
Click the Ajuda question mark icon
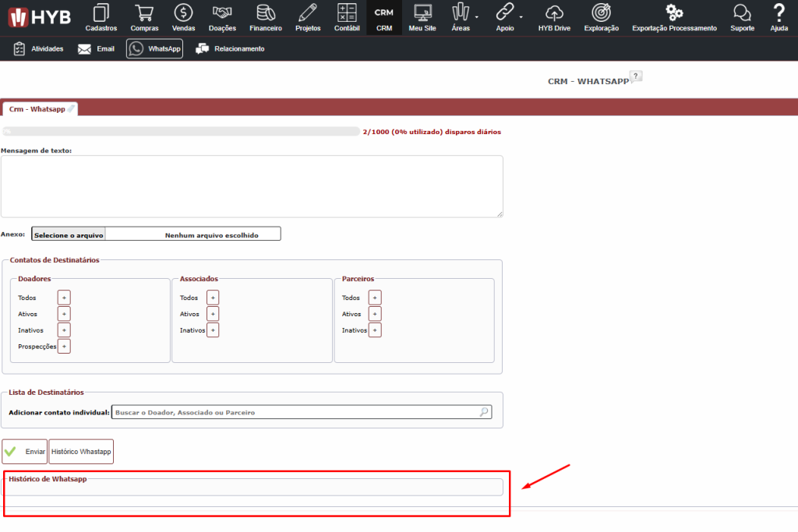coord(779,13)
